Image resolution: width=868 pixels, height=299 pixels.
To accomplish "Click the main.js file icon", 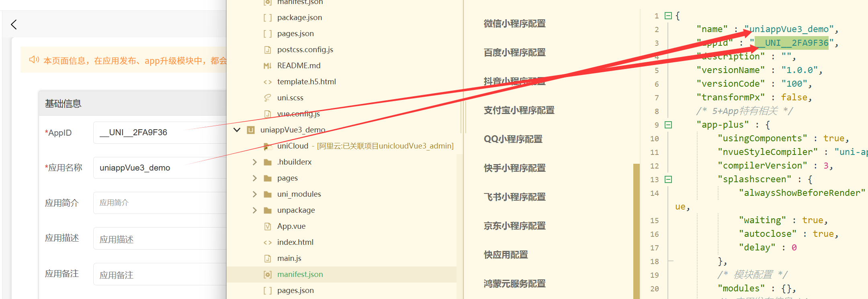I will point(268,258).
